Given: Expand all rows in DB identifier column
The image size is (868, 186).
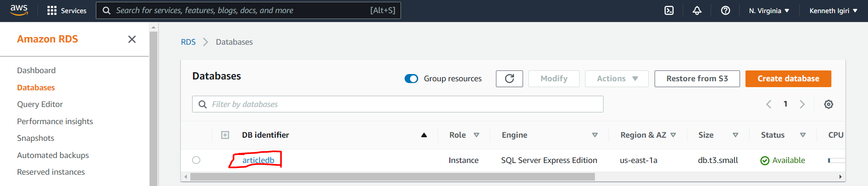Looking at the screenshot, I should (x=225, y=135).
